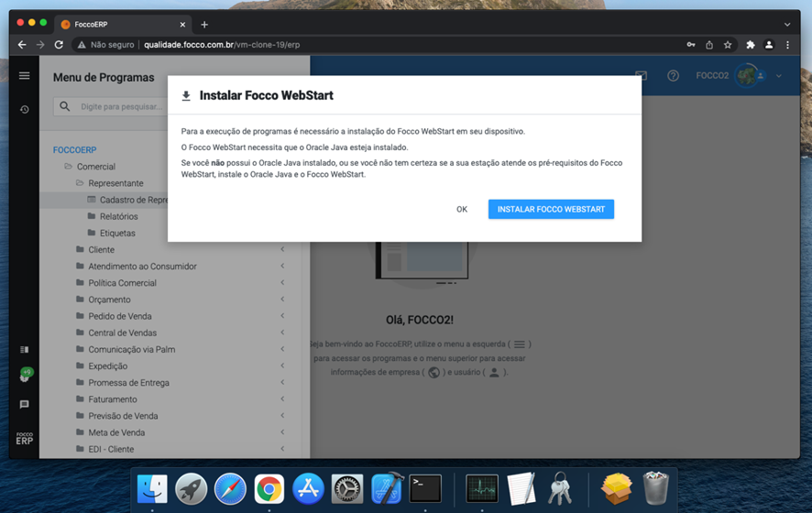Open the Etiquetas folder
The image size is (812, 513).
(111, 233)
